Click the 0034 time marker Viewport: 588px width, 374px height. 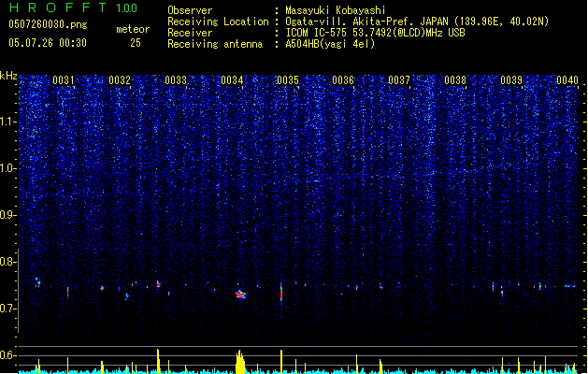coord(232,80)
